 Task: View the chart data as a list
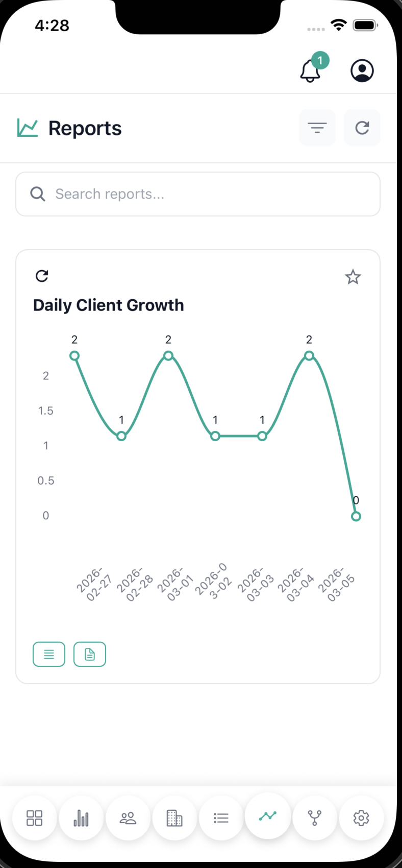(48, 654)
